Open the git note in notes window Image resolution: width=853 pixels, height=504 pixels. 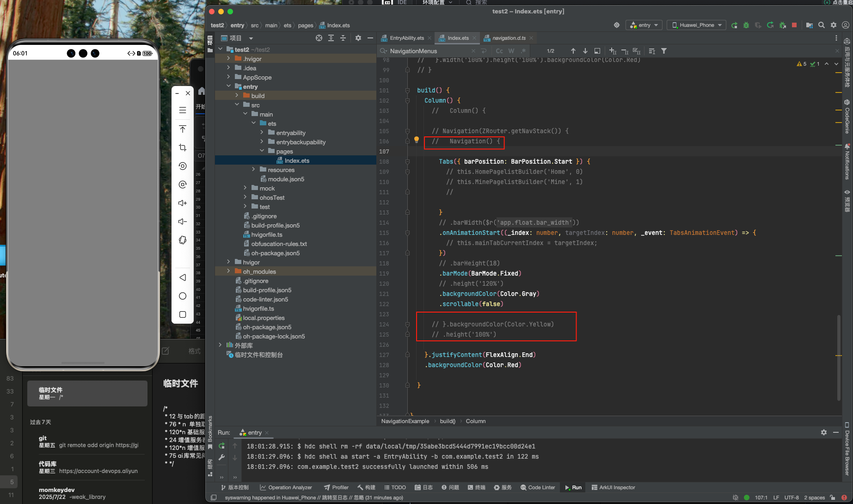tap(88, 442)
